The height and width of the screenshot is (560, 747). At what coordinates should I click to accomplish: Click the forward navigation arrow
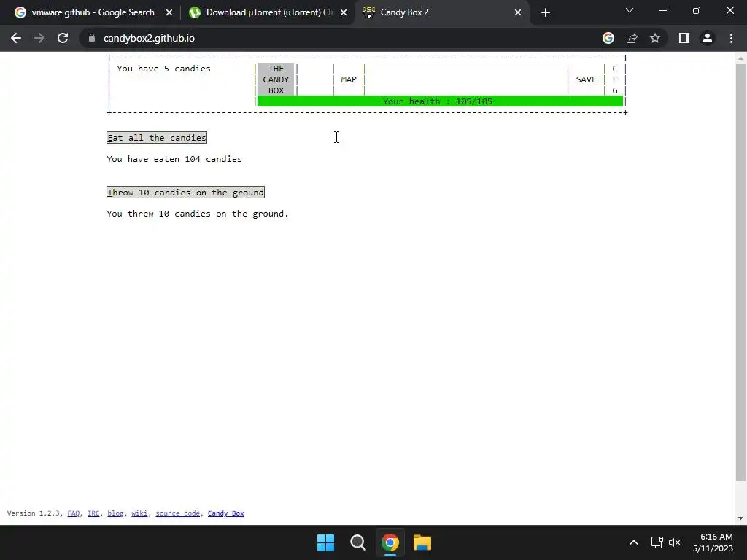click(x=39, y=38)
